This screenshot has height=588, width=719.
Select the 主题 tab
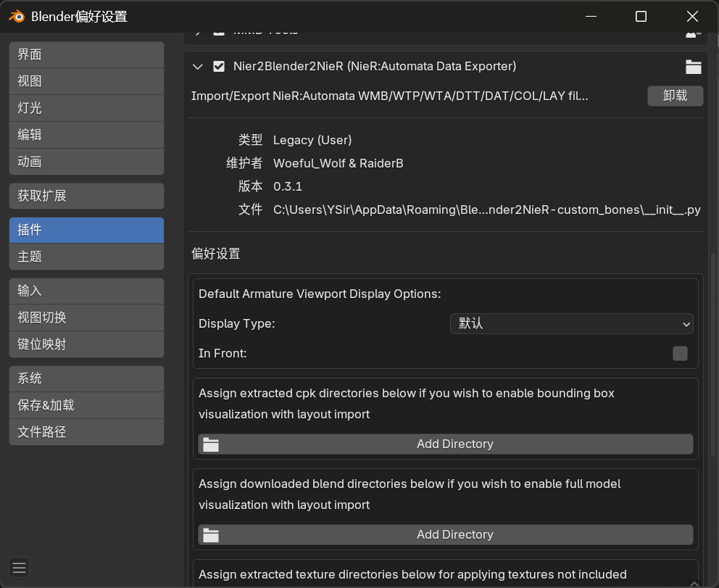coord(86,257)
